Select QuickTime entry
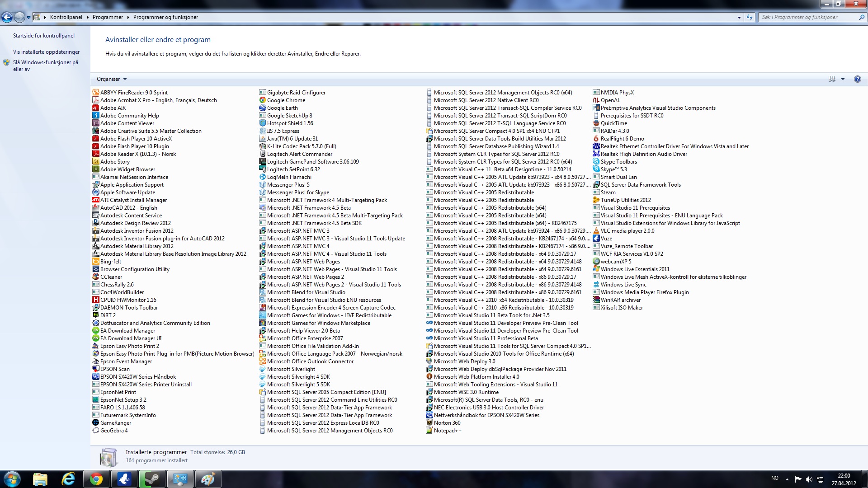868x488 pixels. 610,123
